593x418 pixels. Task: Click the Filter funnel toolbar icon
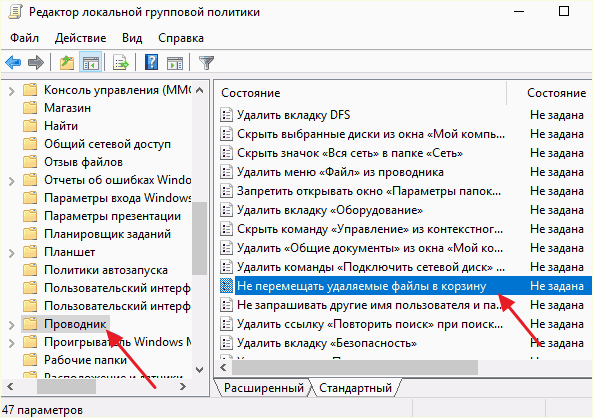point(206,62)
